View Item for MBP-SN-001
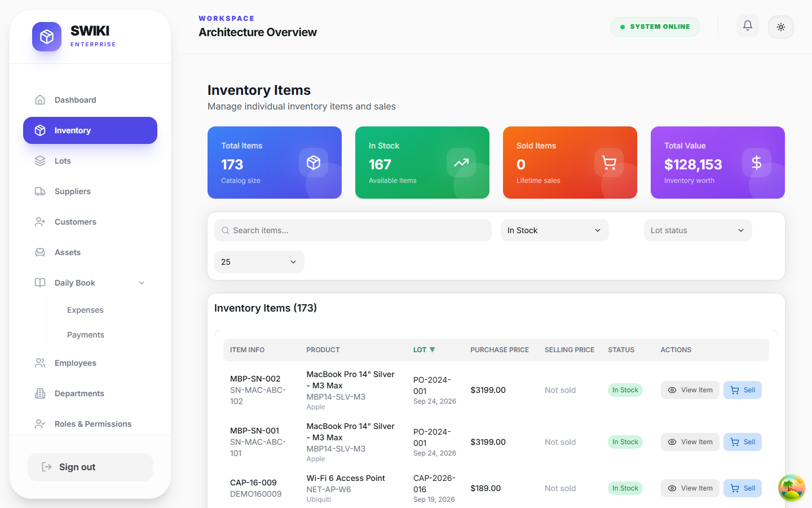Image resolution: width=812 pixels, height=508 pixels. 690,442
